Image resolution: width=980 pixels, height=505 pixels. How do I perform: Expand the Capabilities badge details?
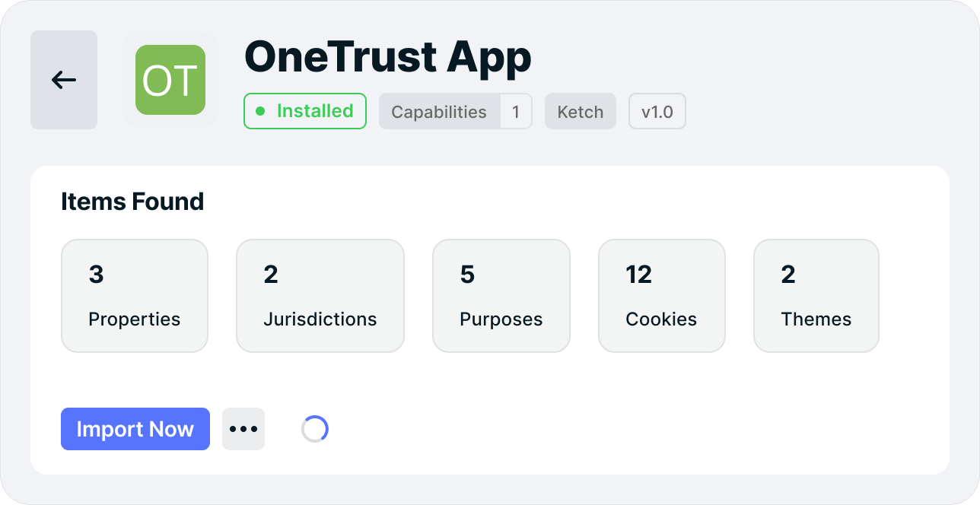click(x=438, y=111)
